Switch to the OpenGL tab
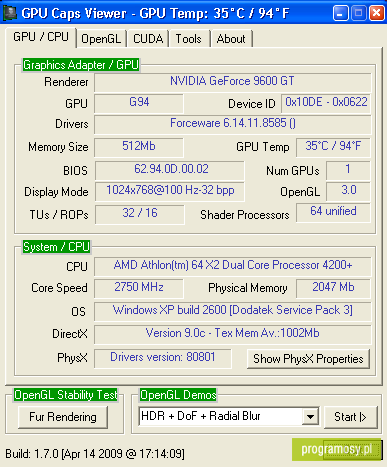 pyautogui.click(x=101, y=39)
